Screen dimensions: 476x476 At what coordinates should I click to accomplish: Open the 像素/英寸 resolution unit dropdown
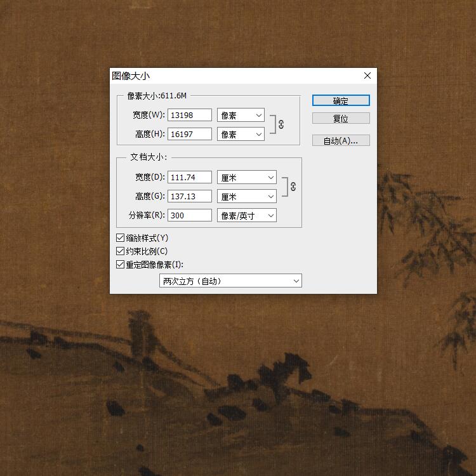pyautogui.click(x=247, y=216)
